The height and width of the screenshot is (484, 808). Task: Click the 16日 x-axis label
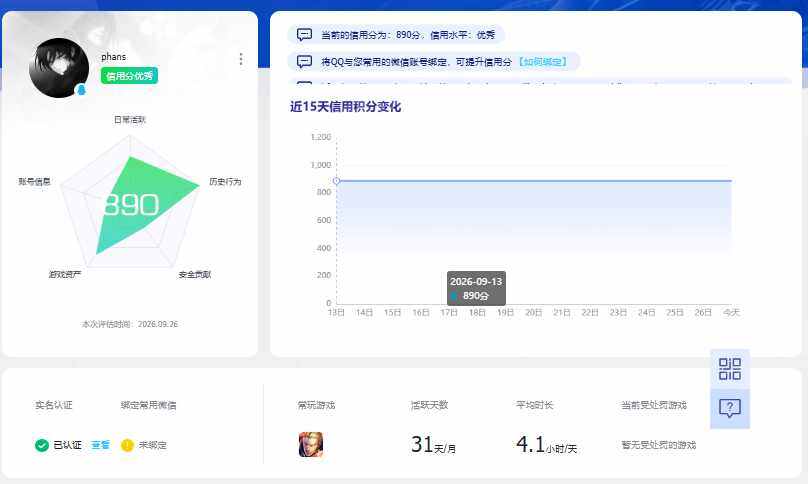[x=420, y=312]
